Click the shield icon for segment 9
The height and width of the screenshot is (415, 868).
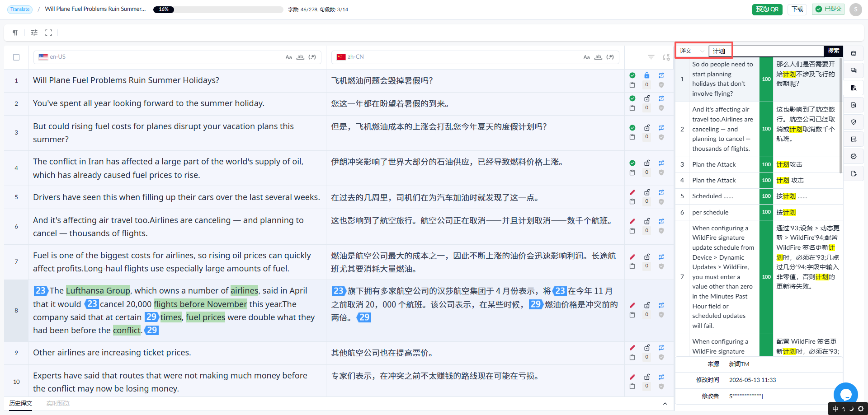coord(661,357)
